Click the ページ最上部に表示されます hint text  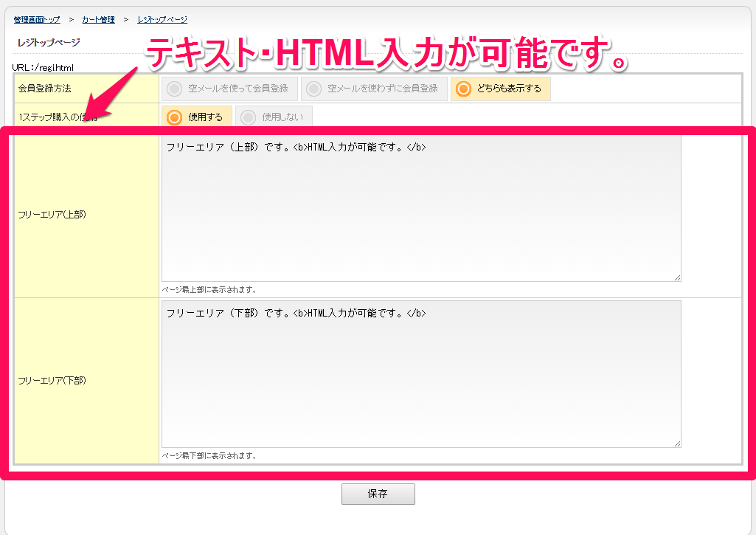point(209,290)
